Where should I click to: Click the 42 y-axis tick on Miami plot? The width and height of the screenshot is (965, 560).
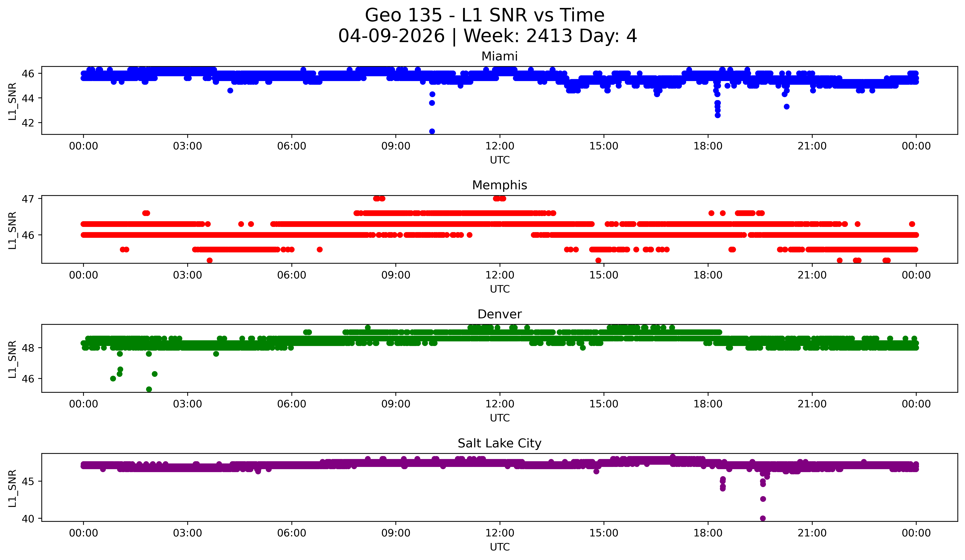[28, 123]
